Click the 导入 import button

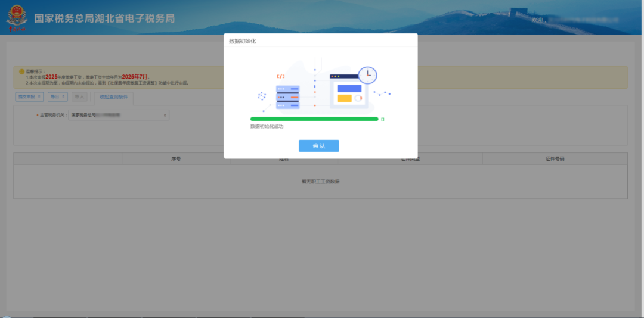point(79,96)
